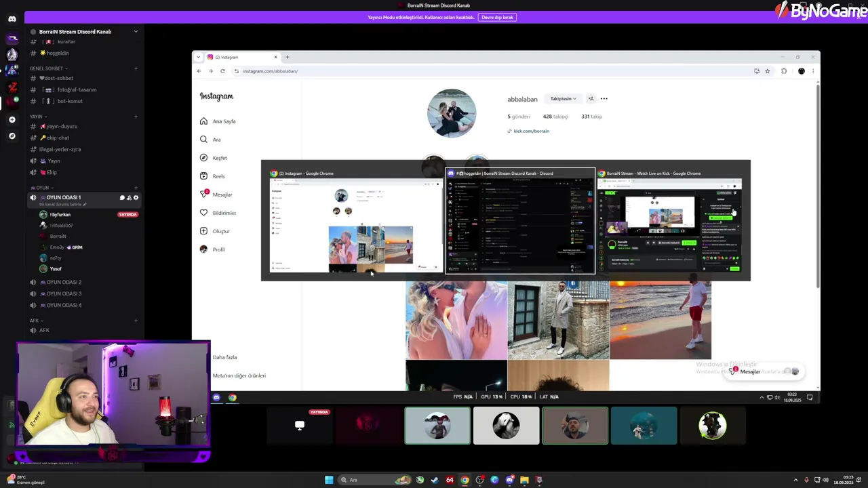Viewport: 868px width, 488px height.
Task: Open Mesajlar in Instagram sidebar
Action: pyautogui.click(x=216, y=195)
